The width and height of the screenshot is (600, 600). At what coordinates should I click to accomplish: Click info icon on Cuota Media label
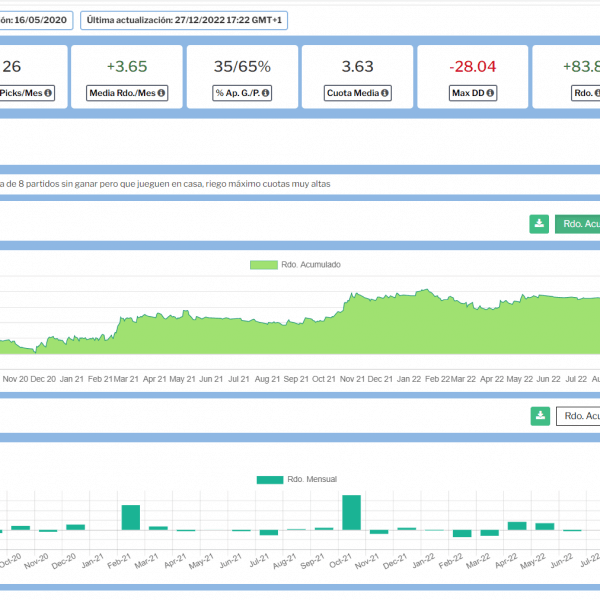coord(385,93)
